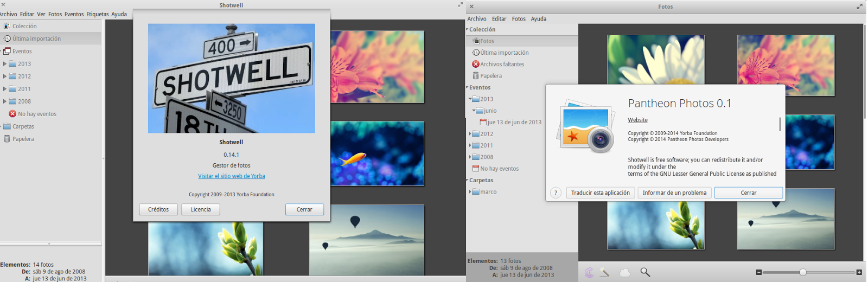Select Última importación row in Shotwell sidebar
The width and height of the screenshot is (868, 282).
[50, 39]
